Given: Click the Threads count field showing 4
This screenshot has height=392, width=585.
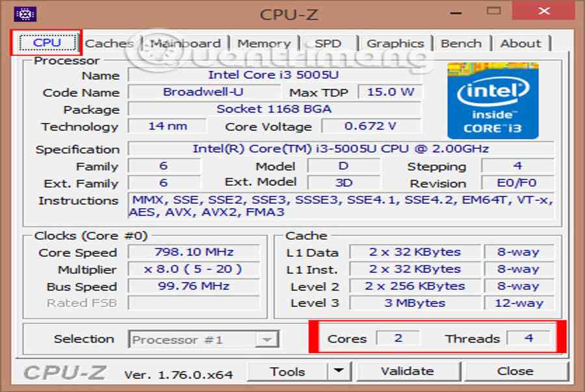Looking at the screenshot, I should [528, 338].
